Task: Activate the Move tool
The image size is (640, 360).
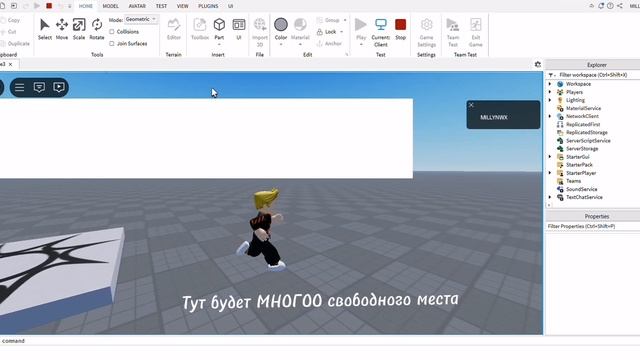Action: point(62,29)
